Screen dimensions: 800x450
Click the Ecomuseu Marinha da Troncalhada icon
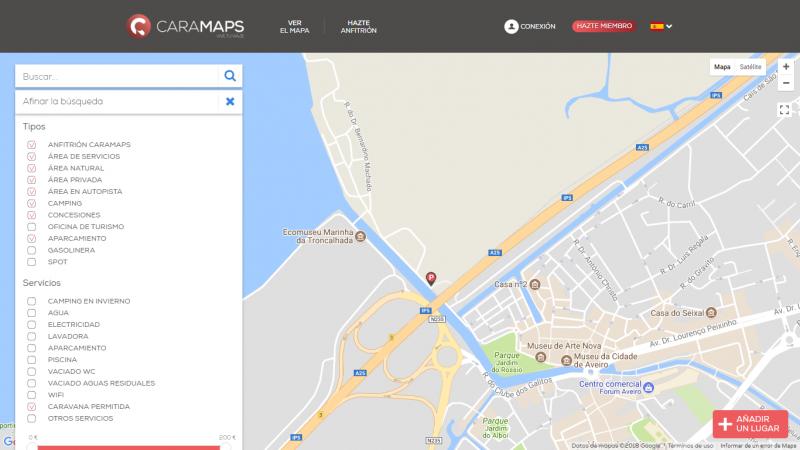coord(360,236)
